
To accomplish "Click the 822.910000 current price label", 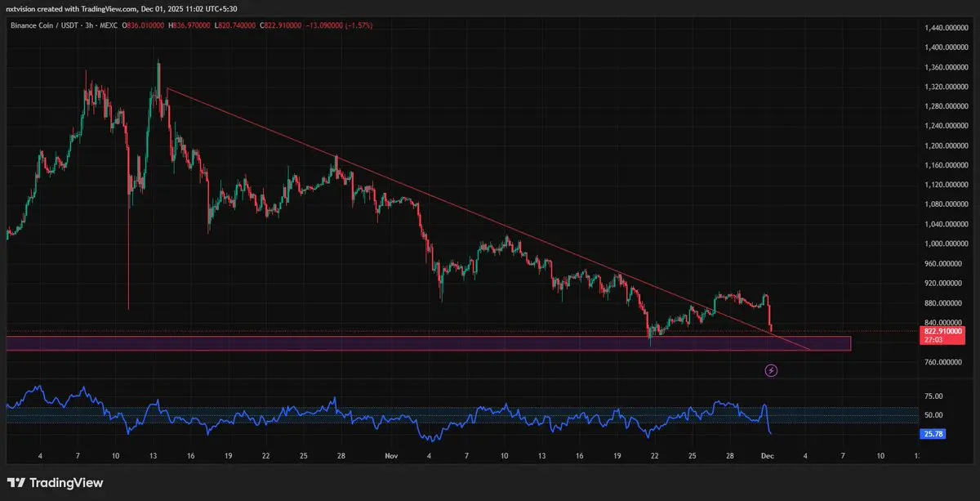I will coord(945,333).
